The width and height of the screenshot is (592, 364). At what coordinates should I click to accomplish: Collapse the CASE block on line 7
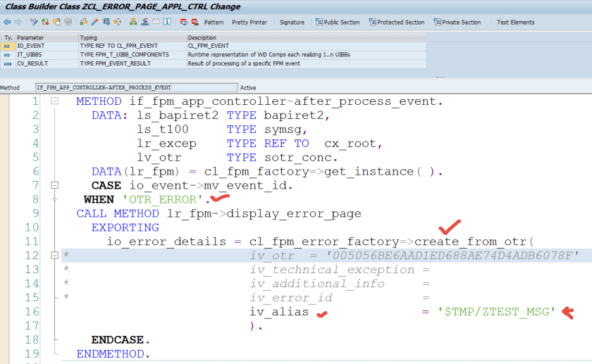coord(54,185)
